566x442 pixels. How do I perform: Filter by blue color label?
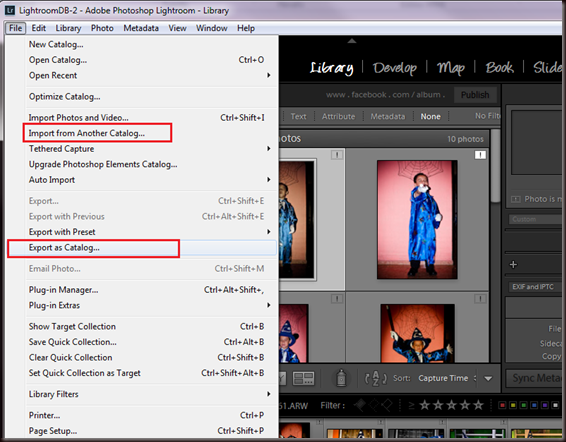[x=534, y=405]
